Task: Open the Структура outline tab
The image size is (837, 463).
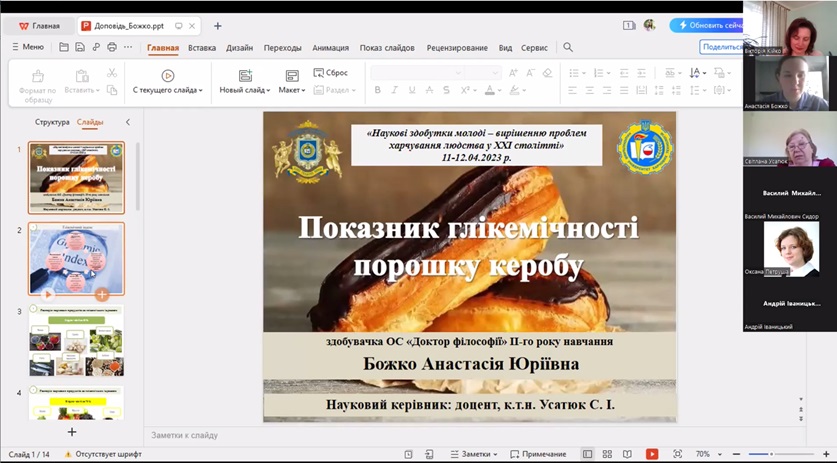Action: (52, 122)
